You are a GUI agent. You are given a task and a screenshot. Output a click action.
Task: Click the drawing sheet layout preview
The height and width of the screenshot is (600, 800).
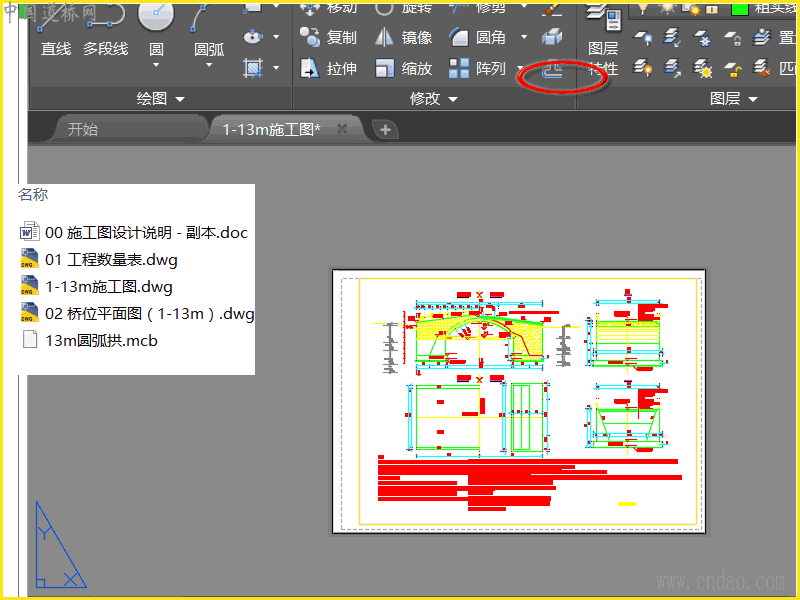pyautogui.click(x=519, y=402)
